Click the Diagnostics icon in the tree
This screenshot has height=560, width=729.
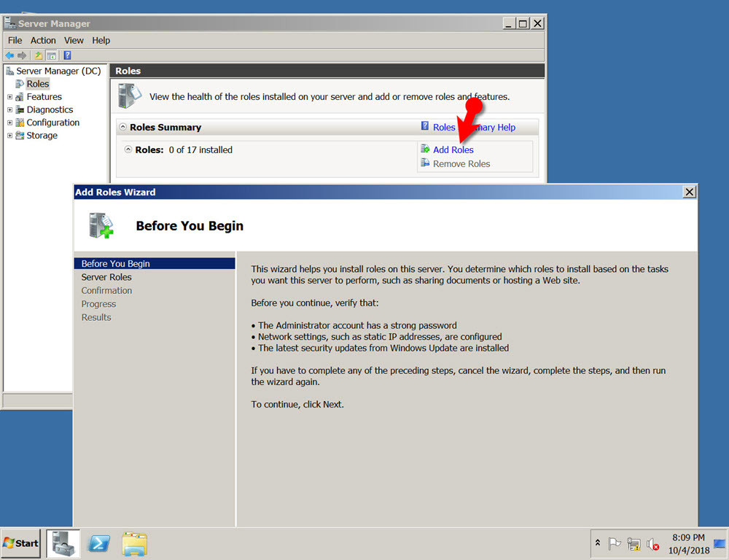click(20, 110)
